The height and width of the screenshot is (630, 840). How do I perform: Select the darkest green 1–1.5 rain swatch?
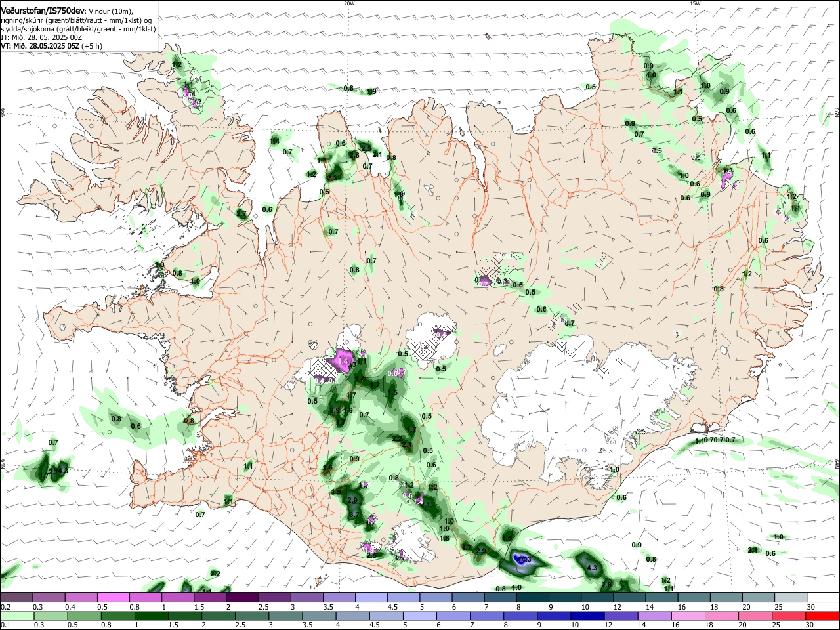coord(152,616)
